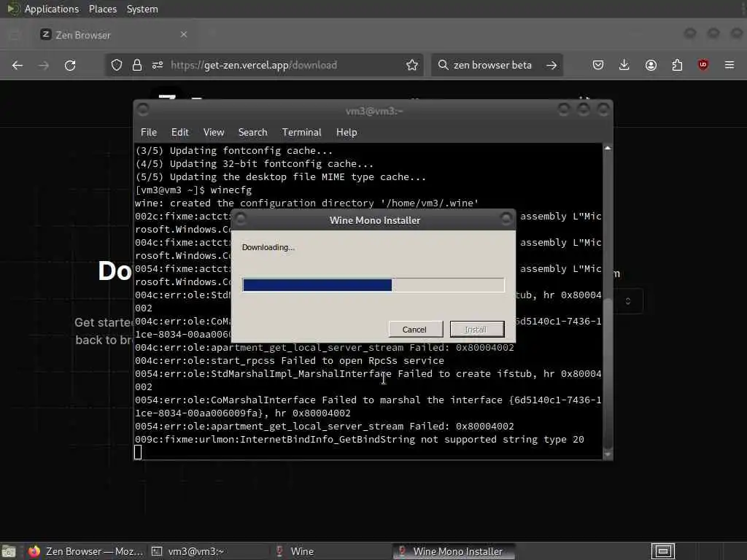Screen dimensions: 747x560
Task: Open the Places menu
Action: pyautogui.click(x=103, y=9)
